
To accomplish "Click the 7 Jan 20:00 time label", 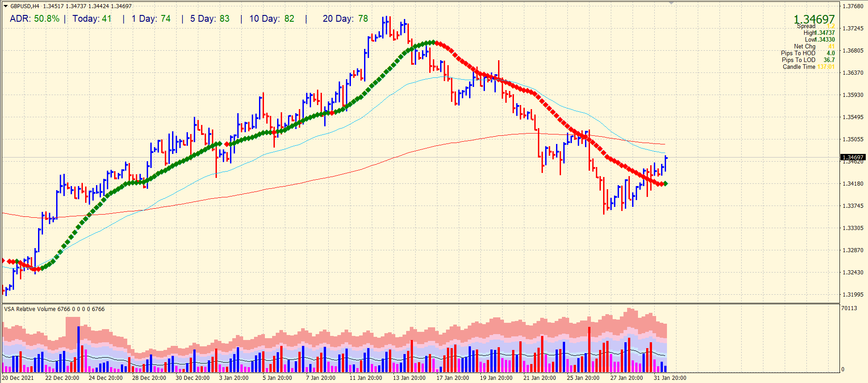I will coord(321,378).
